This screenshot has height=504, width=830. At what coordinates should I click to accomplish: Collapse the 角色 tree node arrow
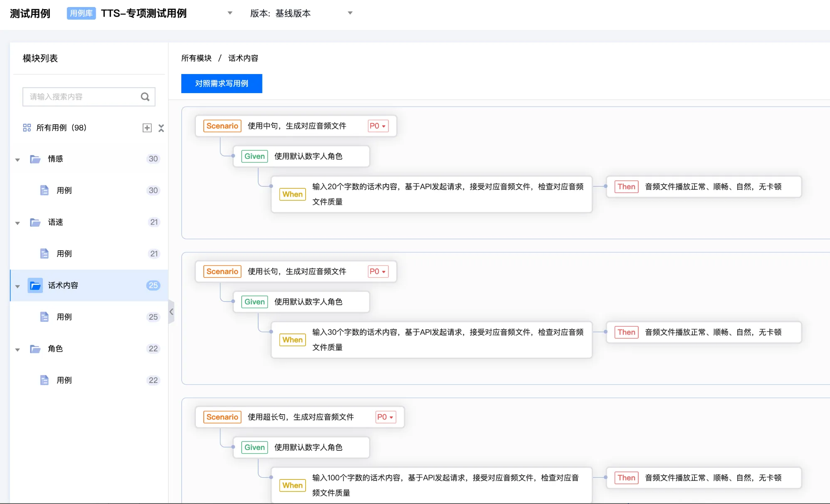tap(17, 349)
